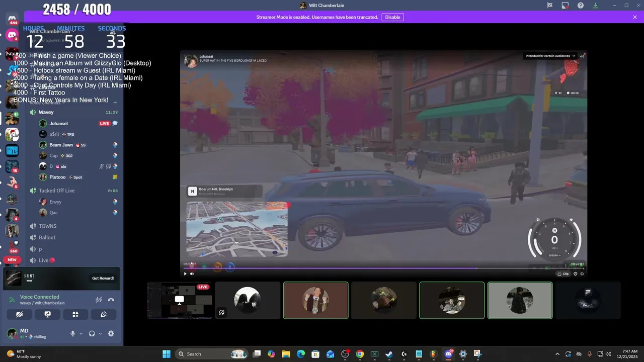Image resolution: width=644 pixels, height=362 pixels.
Task: Click the Get Reward! button
Action: [103, 278]
